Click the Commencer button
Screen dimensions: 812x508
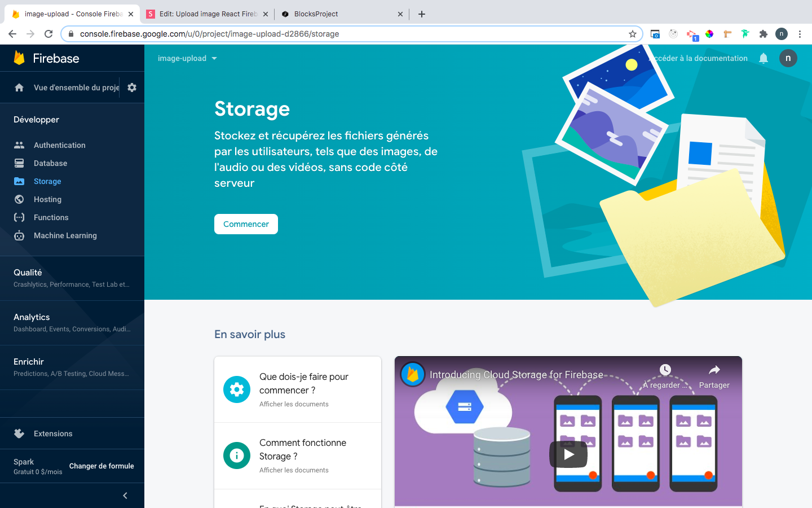246,224
